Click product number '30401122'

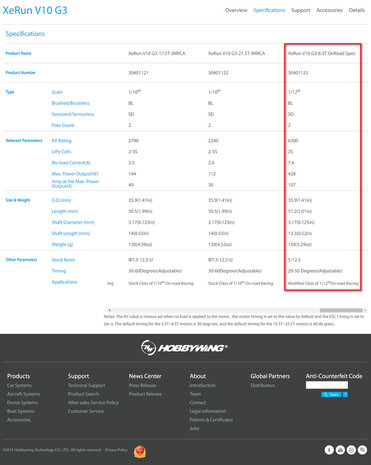218,73
